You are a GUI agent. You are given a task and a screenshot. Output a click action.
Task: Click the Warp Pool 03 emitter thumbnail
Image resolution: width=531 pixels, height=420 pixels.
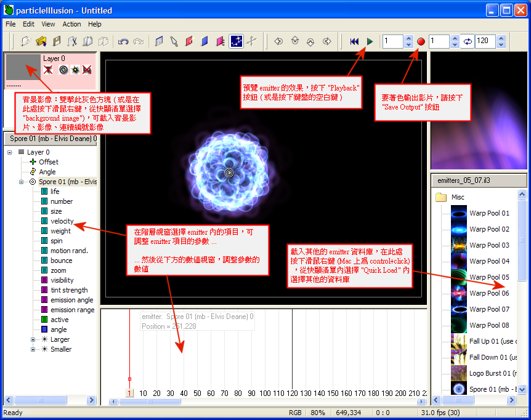(x=459, y=245)
